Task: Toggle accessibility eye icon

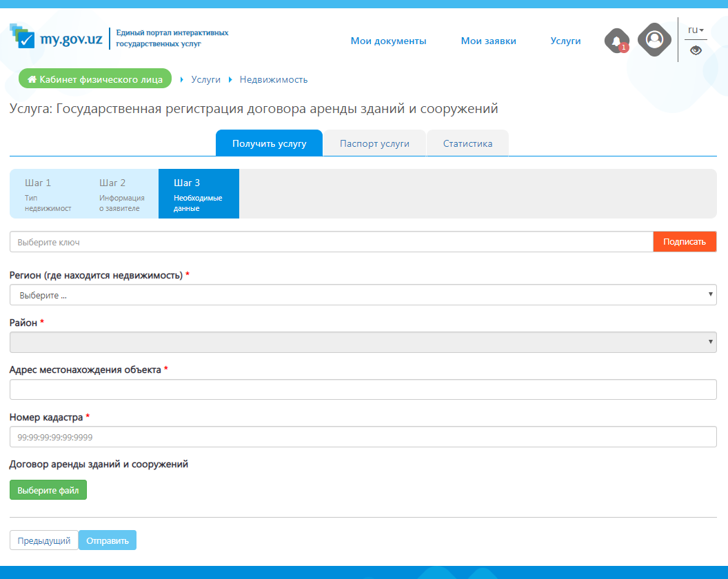Action: coord(696,50)
